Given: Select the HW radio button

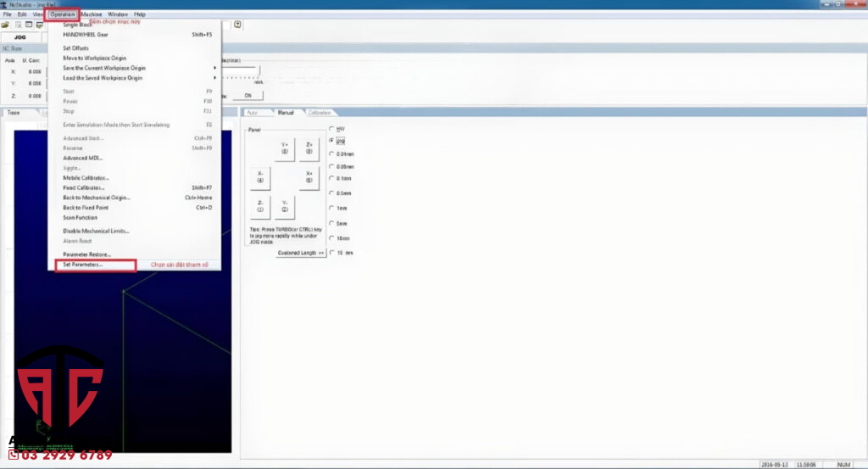Looking at the screenshot, I should click(331, 128).
